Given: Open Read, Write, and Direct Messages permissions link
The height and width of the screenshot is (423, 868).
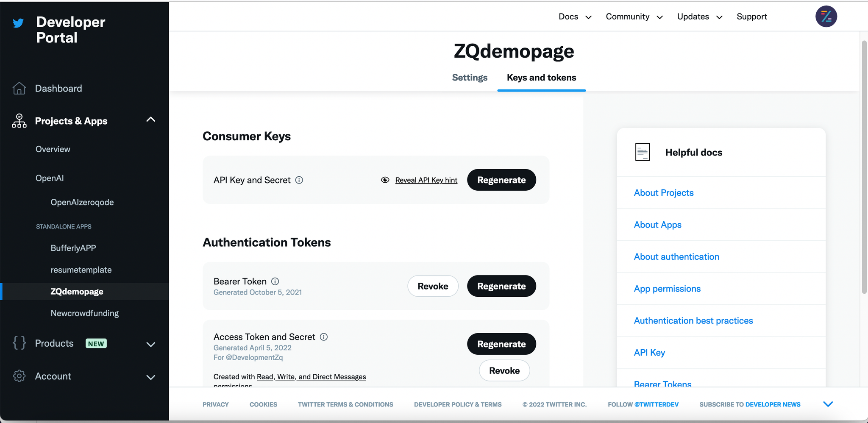Looking at the screenshot, I should 311,377.
